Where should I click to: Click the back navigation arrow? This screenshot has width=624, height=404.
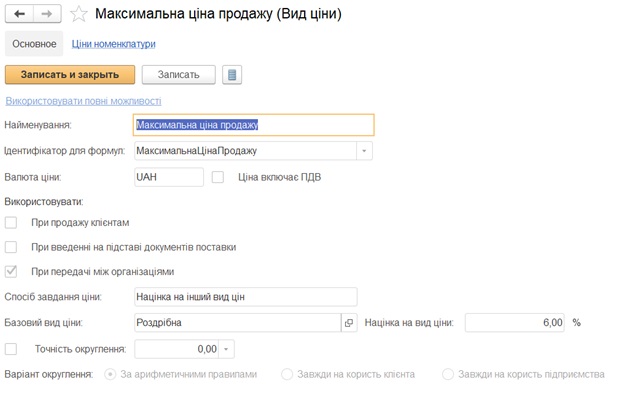pos(20,14)
